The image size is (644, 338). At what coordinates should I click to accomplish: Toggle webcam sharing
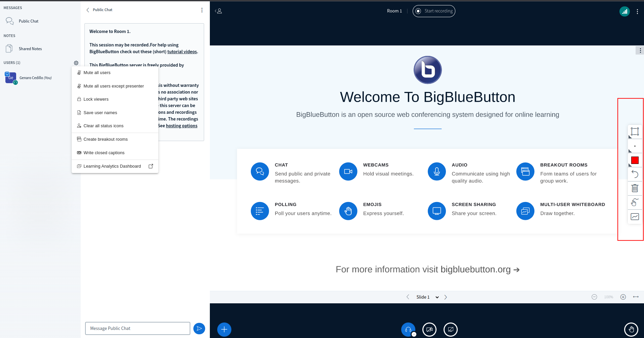click(429, 329)
